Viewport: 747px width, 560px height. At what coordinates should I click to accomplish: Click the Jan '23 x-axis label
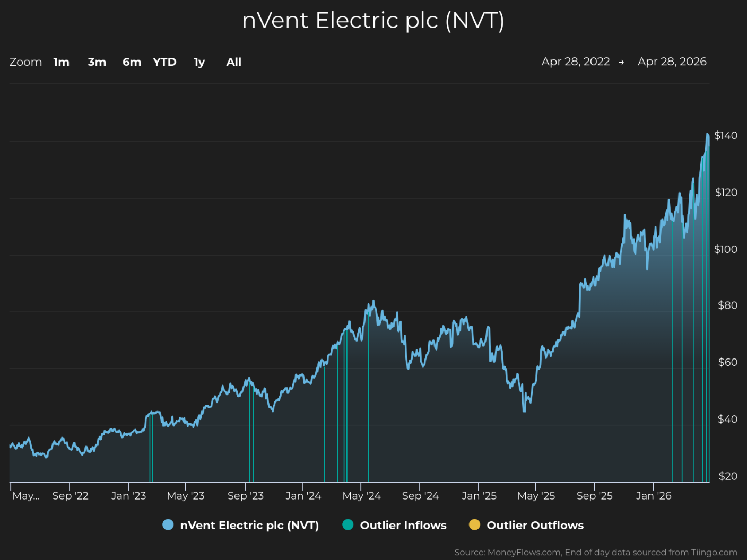(x=128, y=496)
